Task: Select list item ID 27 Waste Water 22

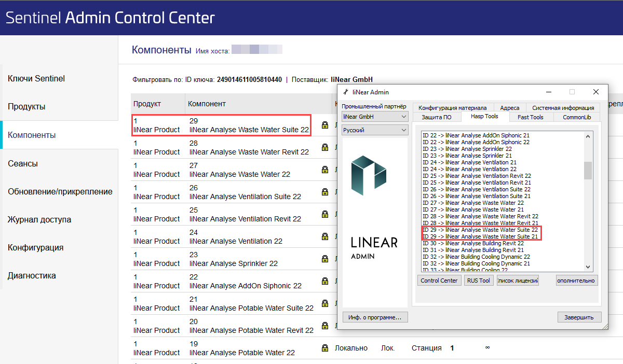Action: click(473, 203)
